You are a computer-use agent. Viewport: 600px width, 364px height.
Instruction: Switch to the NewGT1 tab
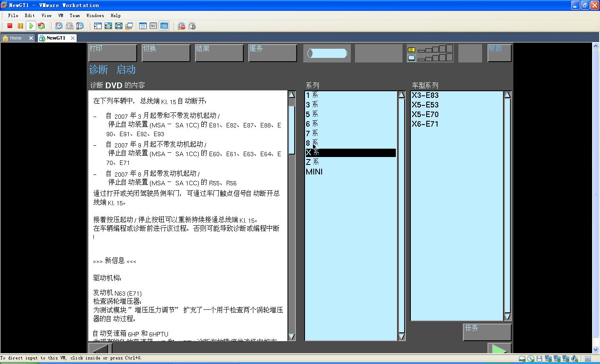[55, 38]
